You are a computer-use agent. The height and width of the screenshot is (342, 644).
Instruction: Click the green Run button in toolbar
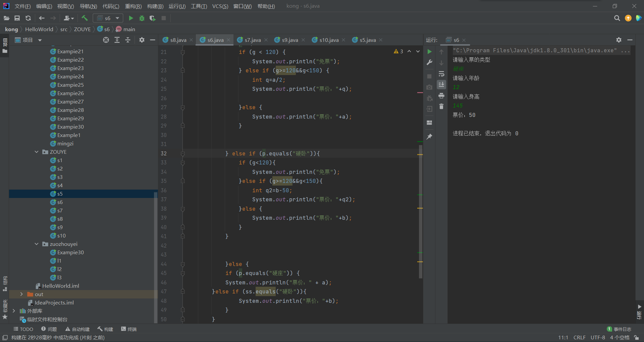click(131, 18)
